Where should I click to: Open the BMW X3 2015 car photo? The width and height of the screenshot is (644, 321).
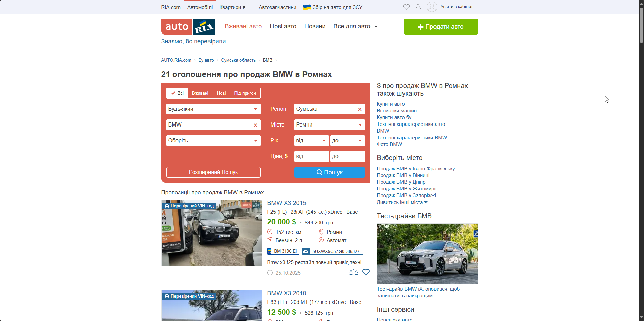(x=212, y=233)
